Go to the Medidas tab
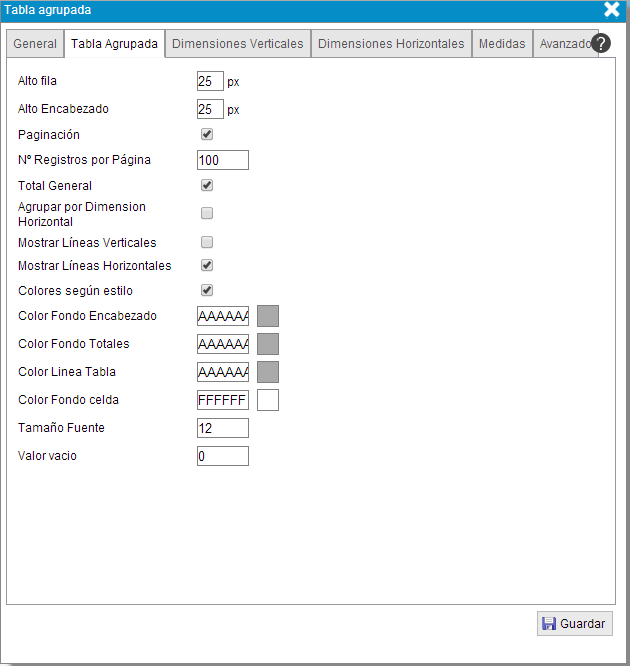The height and width of the screenshot is (666, 630). click(502, 44)
